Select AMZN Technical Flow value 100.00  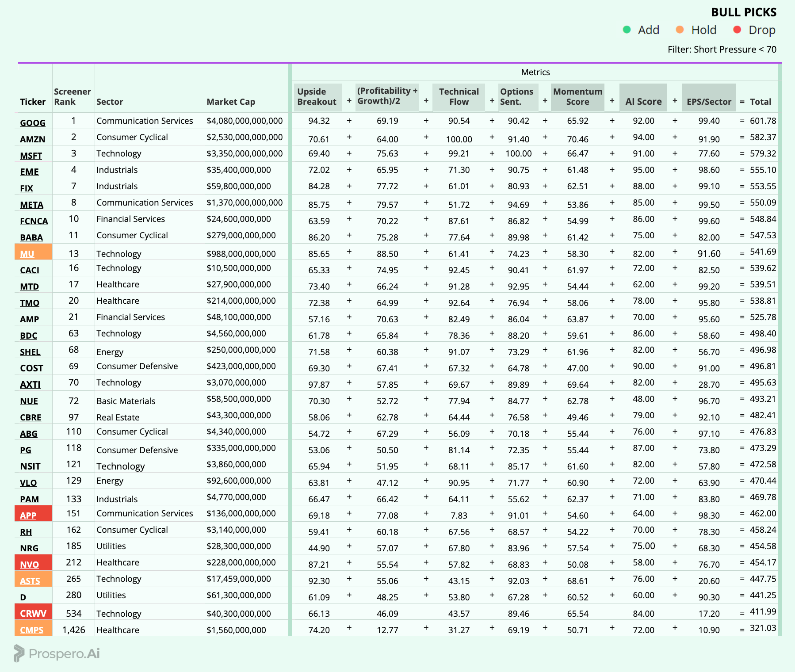pos(459,139)
